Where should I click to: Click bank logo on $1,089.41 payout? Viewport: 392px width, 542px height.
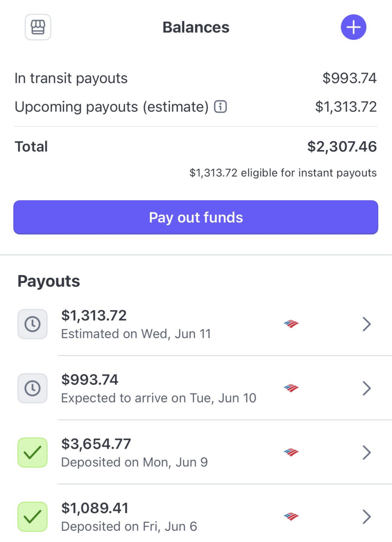(291, 516)
